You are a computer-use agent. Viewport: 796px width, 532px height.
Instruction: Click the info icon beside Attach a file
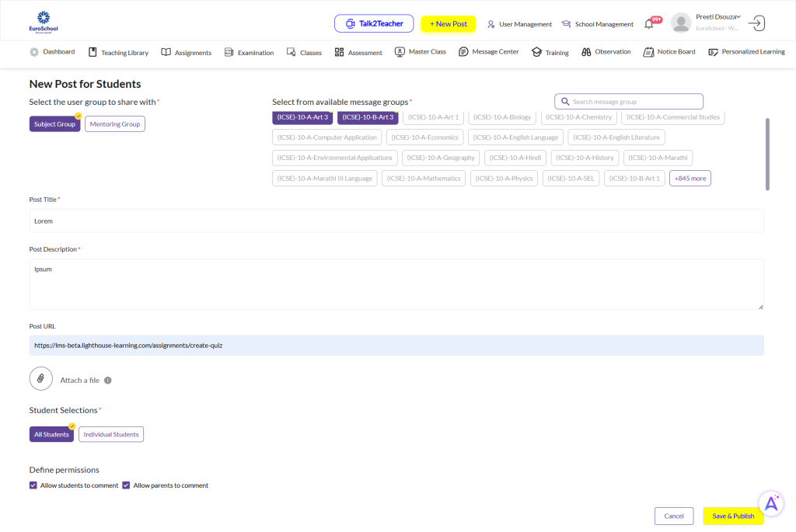[108, 381]
